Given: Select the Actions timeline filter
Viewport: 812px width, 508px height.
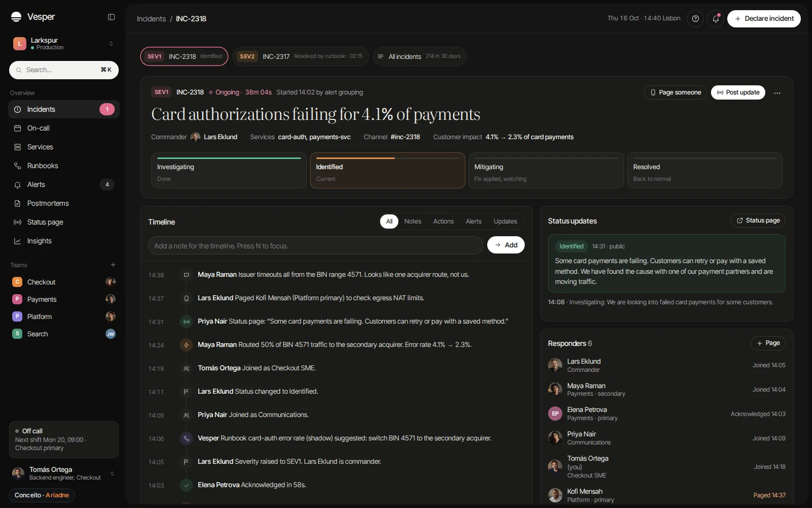Looking at the screenshot, I should point(443,221).
